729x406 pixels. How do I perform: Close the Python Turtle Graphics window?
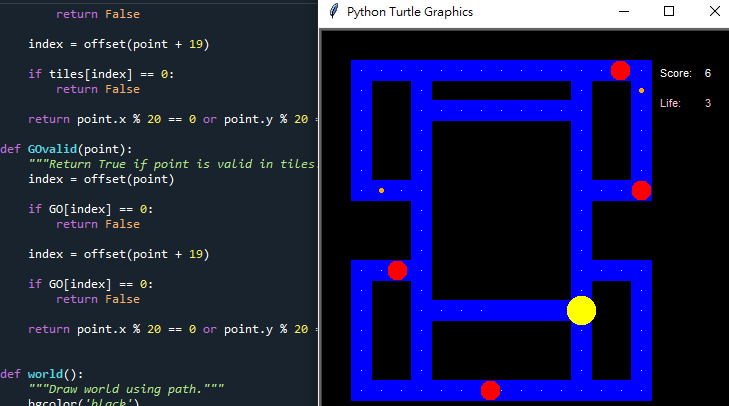click(715, 11)
